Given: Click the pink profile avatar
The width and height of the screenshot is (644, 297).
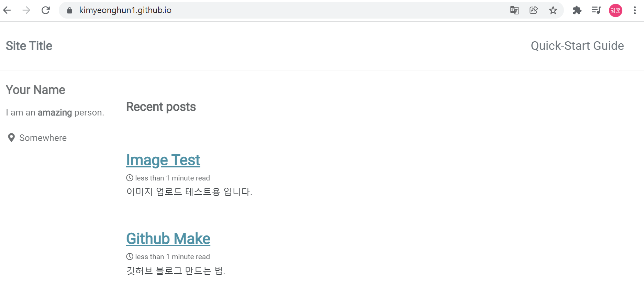Looking at the screenshot, I should tap(615, 10).
